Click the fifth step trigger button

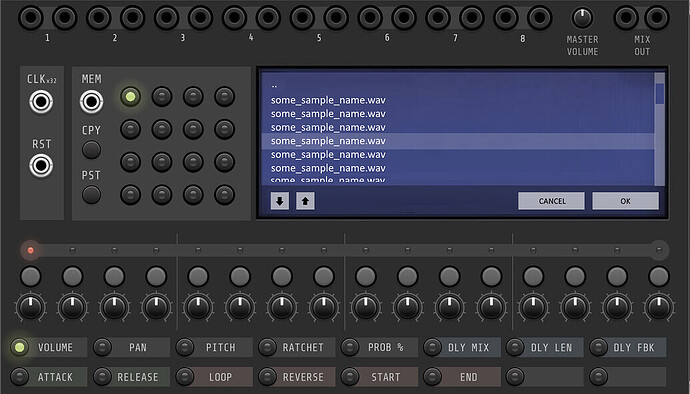(198, 276)
